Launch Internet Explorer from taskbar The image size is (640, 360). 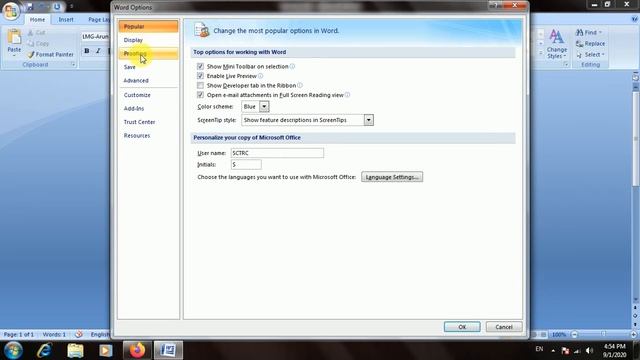coord(44,350)
